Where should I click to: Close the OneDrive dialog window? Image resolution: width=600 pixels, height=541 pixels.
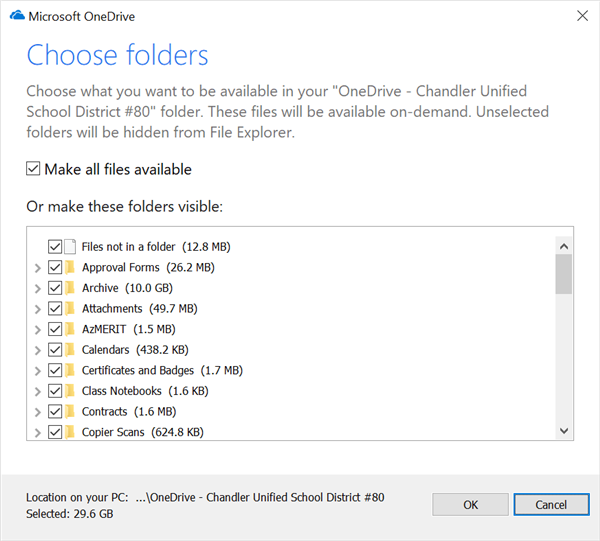[x=582, y=16]
